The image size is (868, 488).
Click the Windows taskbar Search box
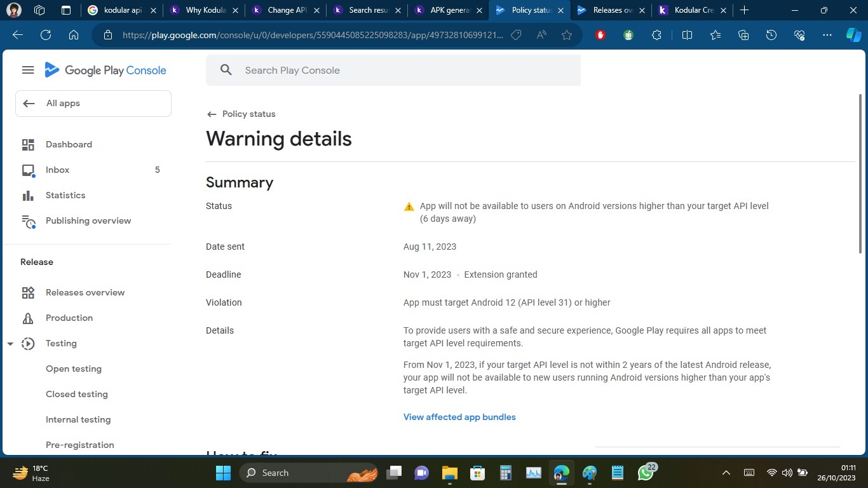coord(309,473)
